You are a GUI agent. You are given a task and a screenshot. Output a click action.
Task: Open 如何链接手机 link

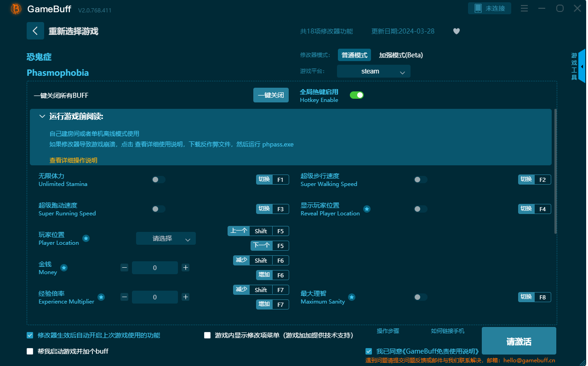point(447,331)
